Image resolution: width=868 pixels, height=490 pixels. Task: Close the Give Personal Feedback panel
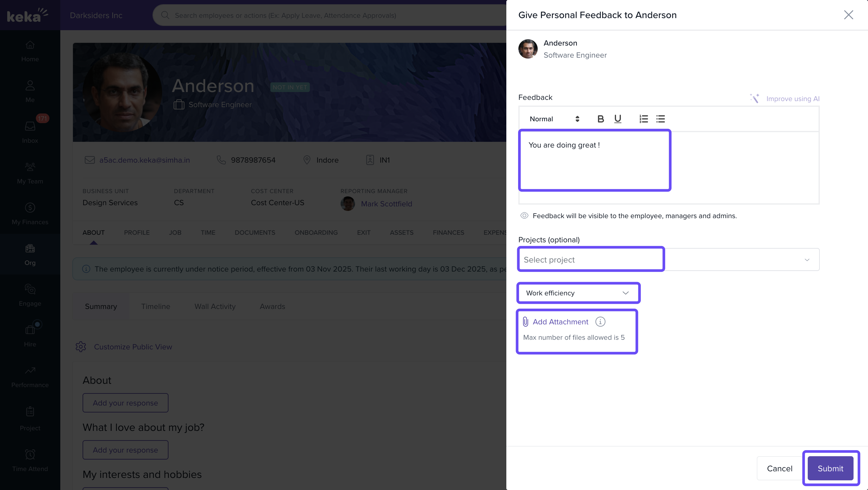point(848,15)
